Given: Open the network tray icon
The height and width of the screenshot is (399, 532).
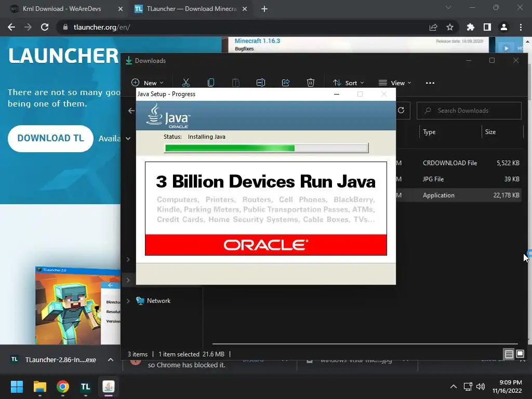Looking at the screenshot, I should pos(468,387).
